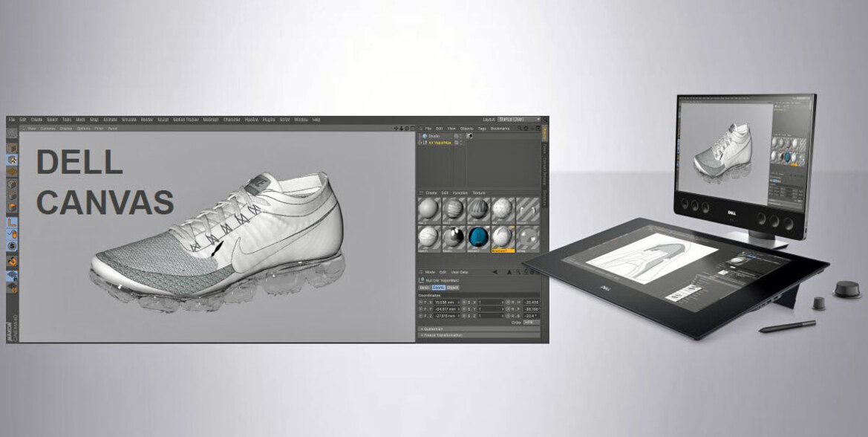This screenshot has width=868, height=437.
Task: Toggle the Tweak mode icon
Action: point(12,233)
